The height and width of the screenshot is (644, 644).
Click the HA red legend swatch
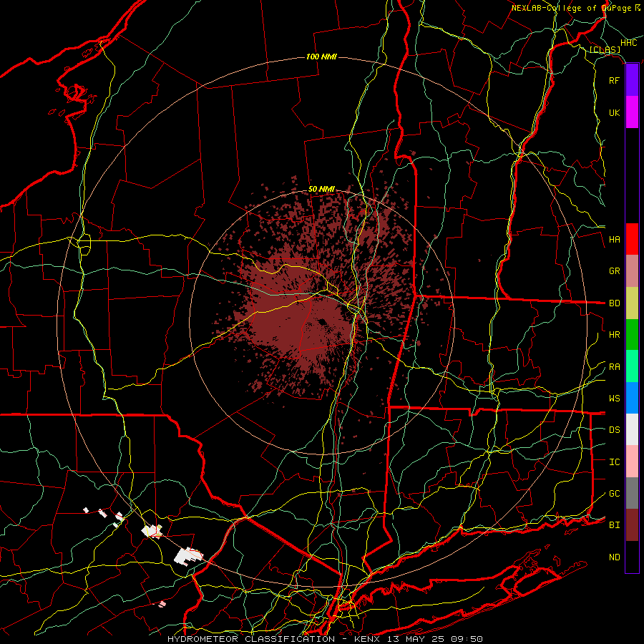pyautogui.click(x=632, y=239)
